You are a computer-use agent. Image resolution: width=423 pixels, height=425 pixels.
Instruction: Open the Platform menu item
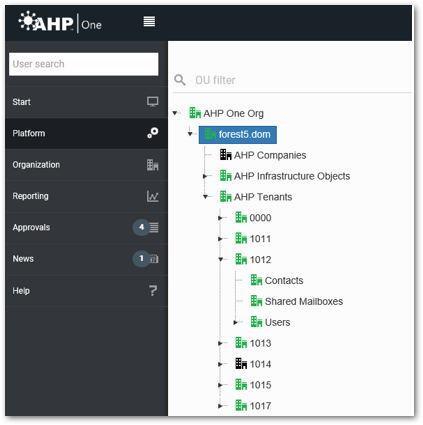86,133
